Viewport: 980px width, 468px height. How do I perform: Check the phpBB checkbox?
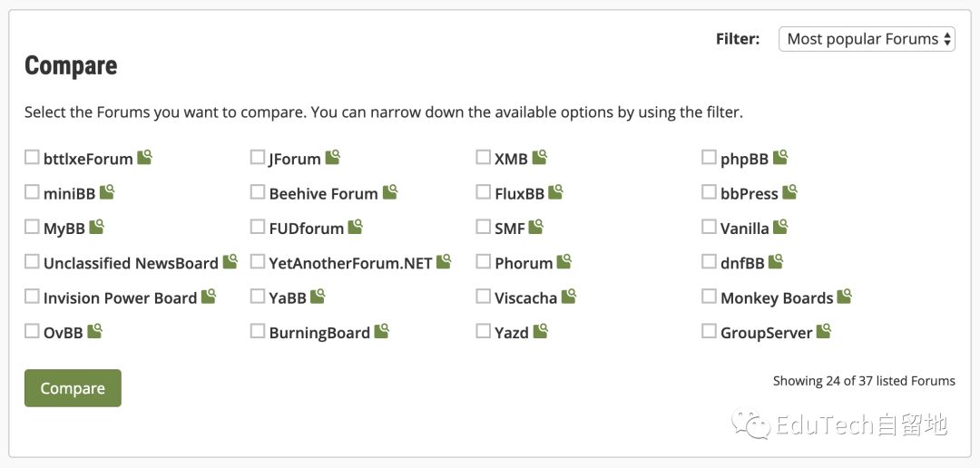click(709, 157)
